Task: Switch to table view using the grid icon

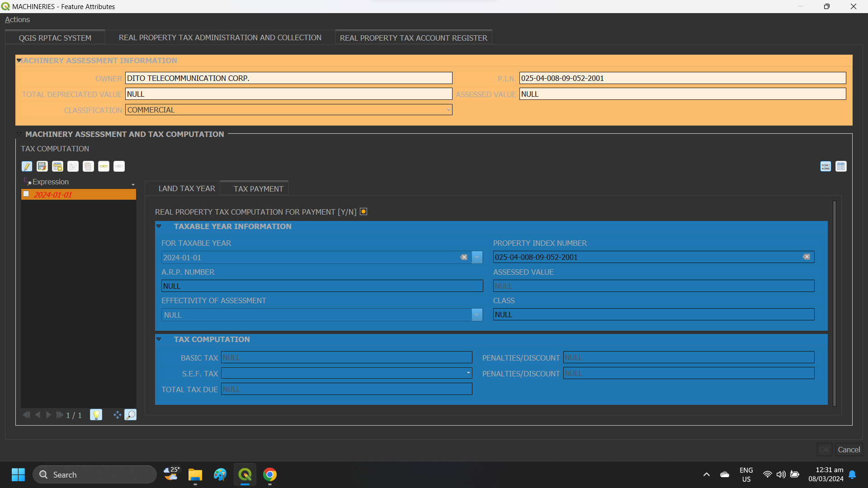Action: [x=841, y=166]
